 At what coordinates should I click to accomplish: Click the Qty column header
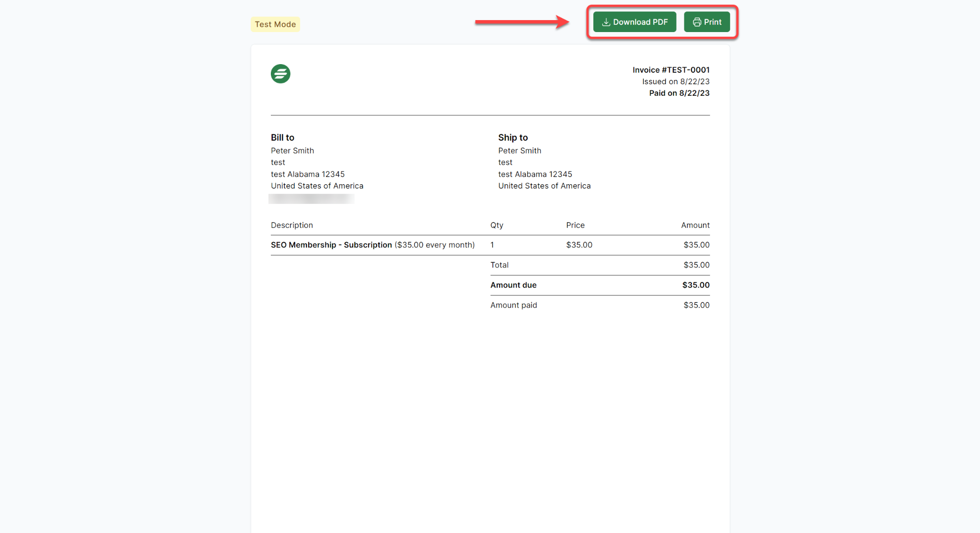coord(497,225)
